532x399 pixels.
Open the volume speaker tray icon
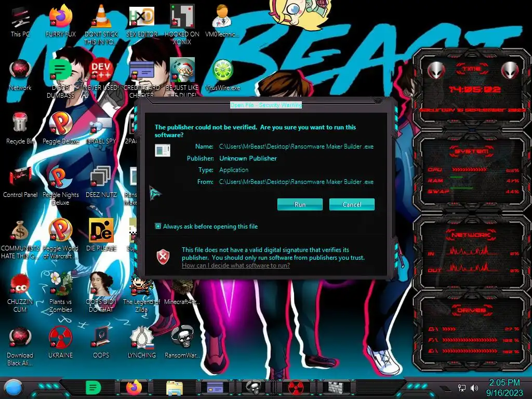474,388
